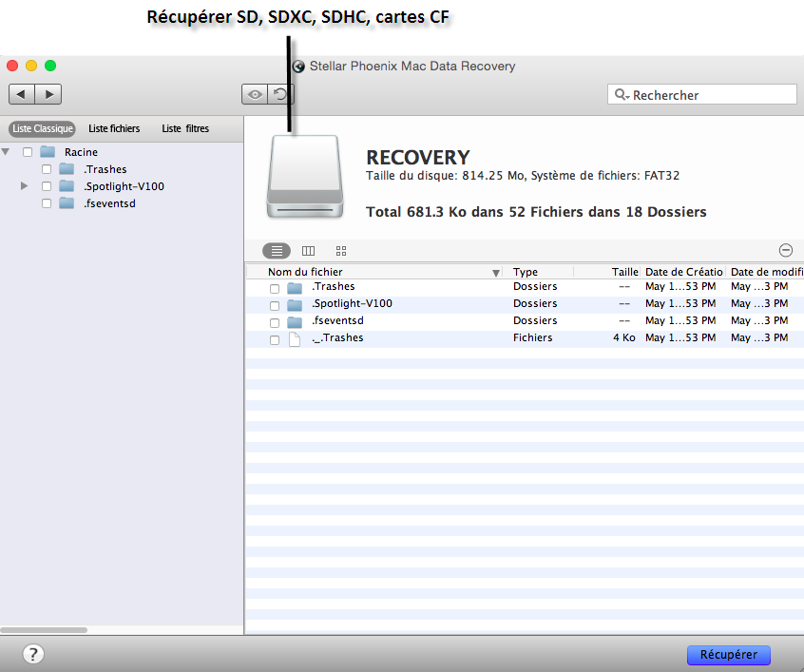This screenshot has width=804, height=672.
Task: Click .Spotlight-V100 folder icon in file table
Action: (x=295, y=305)
